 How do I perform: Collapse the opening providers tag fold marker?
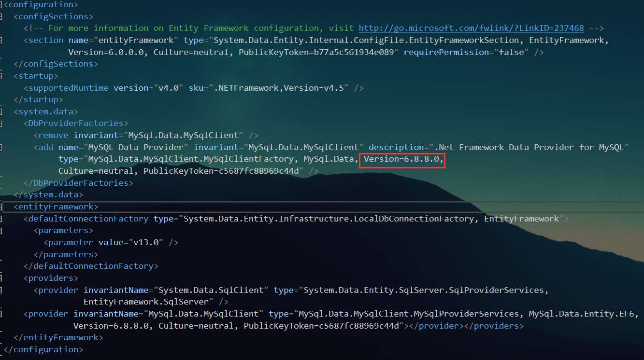[1, 278]
